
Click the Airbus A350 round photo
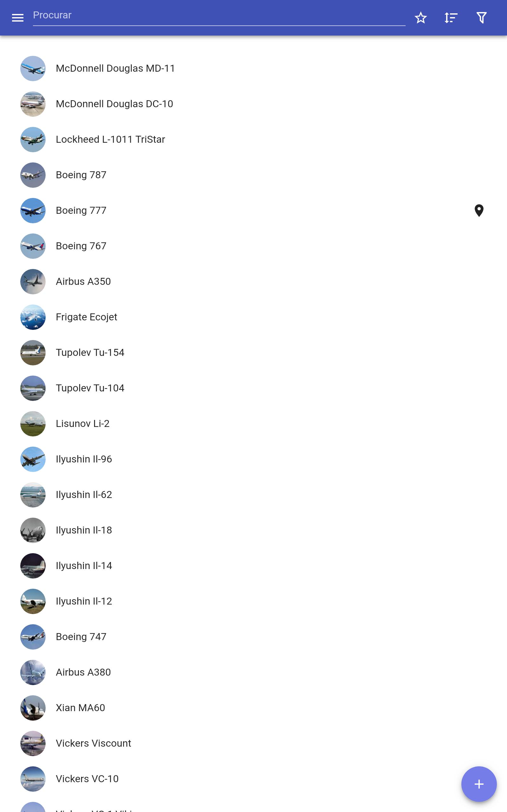coord(33,282)
